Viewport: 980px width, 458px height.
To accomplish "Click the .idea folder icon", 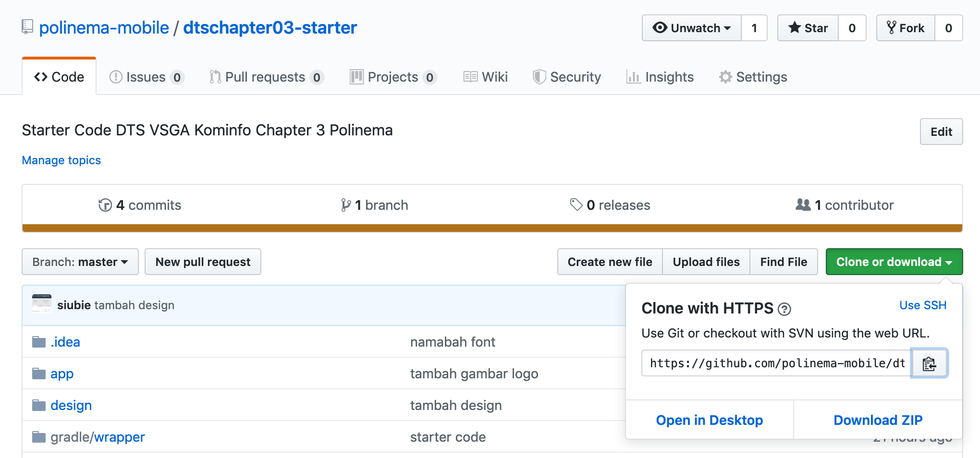I will tap(38, 342).
